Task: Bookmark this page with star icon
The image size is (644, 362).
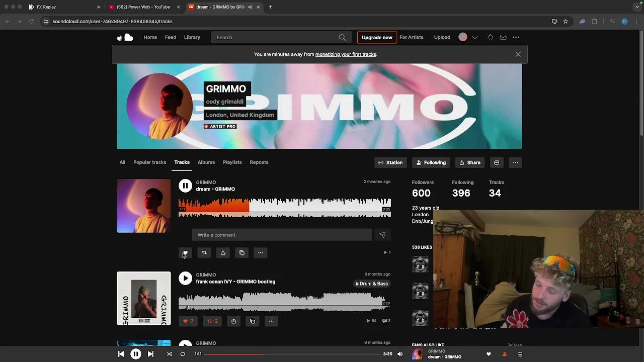Action: point(566,22)
